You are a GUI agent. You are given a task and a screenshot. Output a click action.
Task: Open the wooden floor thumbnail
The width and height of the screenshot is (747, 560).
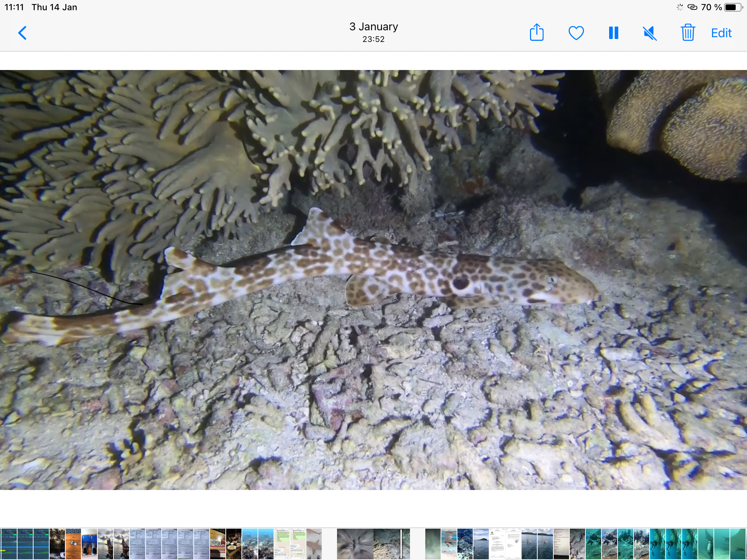point(73,544)
